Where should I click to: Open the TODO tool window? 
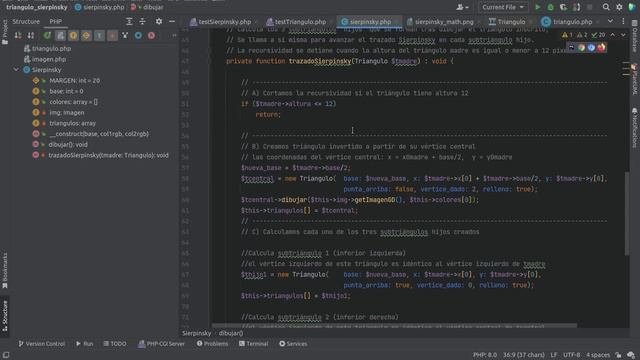(115, 344)
